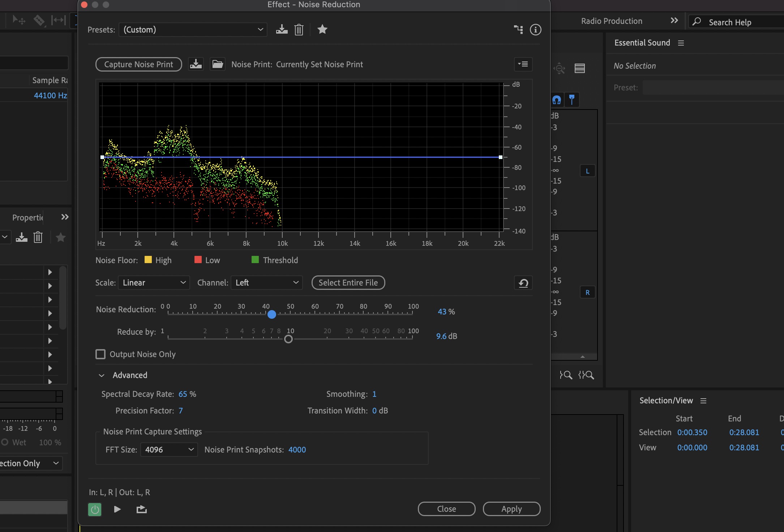The image size is (784, 532).
Task: Edit the Selection Start 0:00.350 value
Action: pos(692,432)
